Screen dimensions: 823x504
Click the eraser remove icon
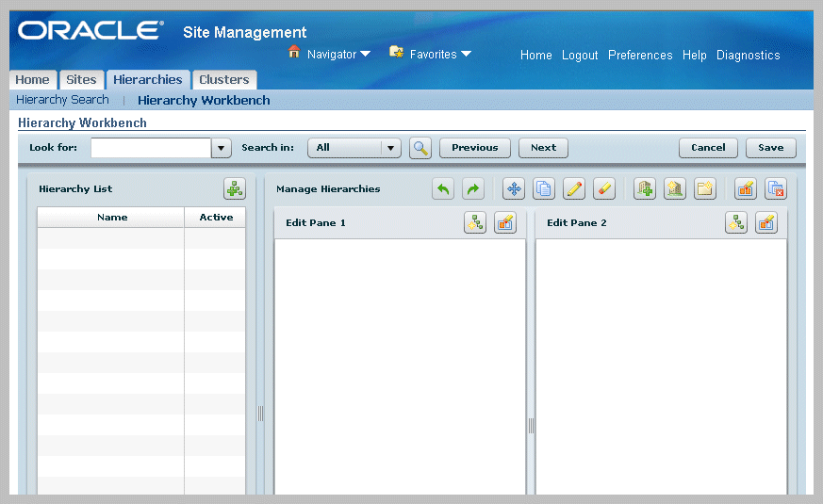pos(603,188)
